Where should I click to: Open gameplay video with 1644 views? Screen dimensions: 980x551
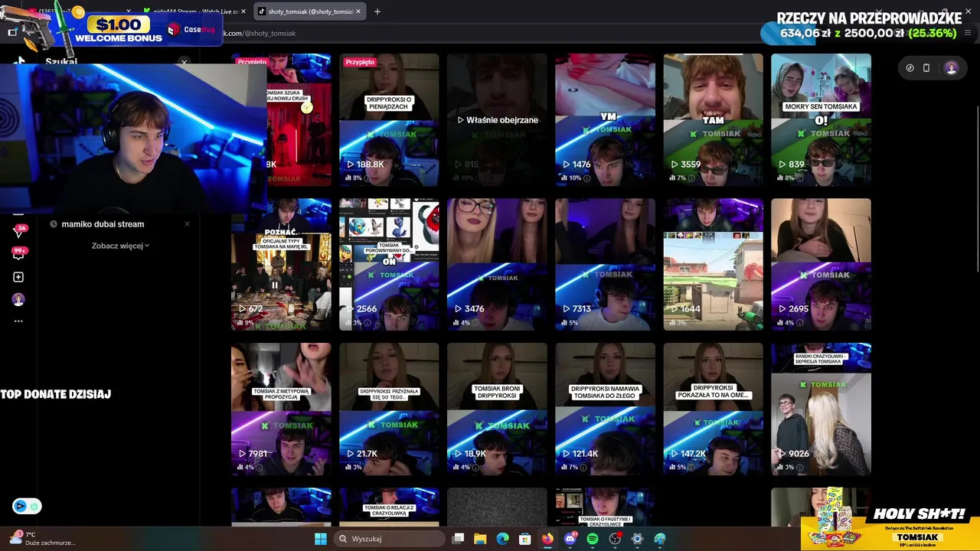pos(713,264)
